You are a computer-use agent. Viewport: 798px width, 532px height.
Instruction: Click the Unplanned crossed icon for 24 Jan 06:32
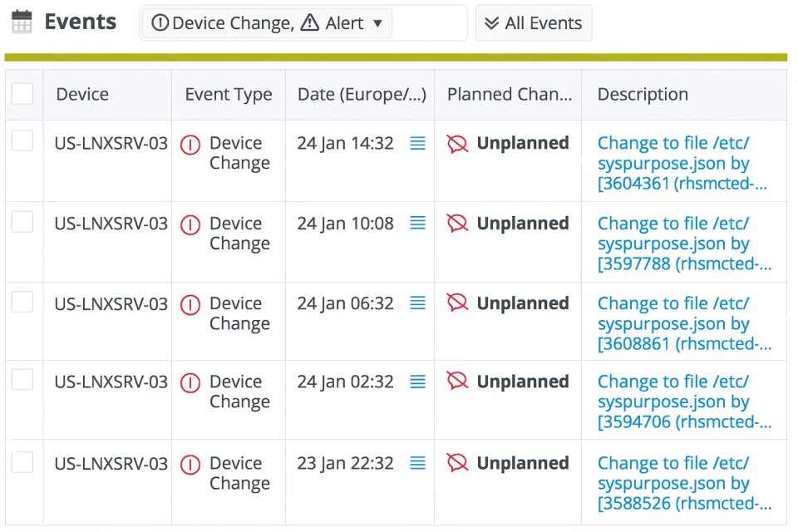[x=457, y=303]
